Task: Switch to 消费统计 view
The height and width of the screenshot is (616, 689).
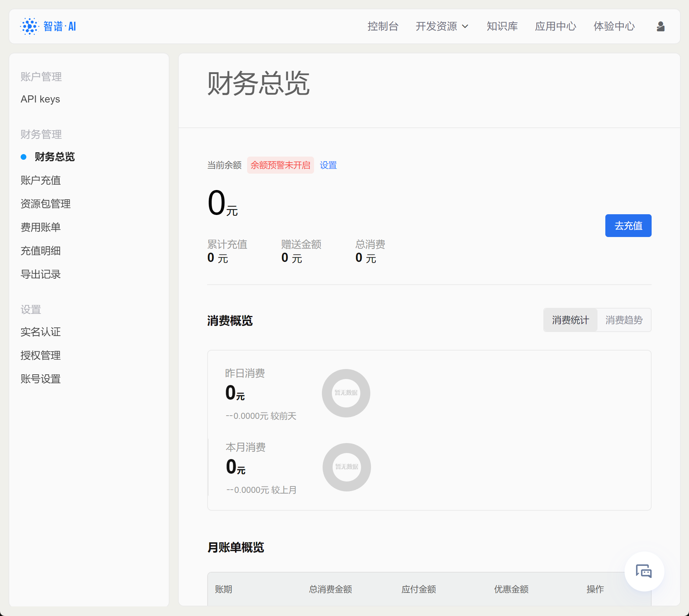Action: pos(570,320)
